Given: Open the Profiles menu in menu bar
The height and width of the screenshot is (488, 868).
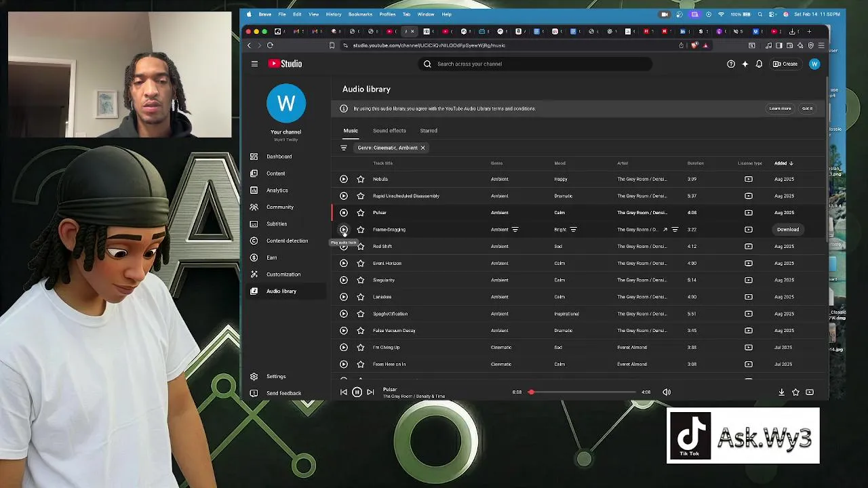Looking at the screenshot, I should click(x=387, y=14).
